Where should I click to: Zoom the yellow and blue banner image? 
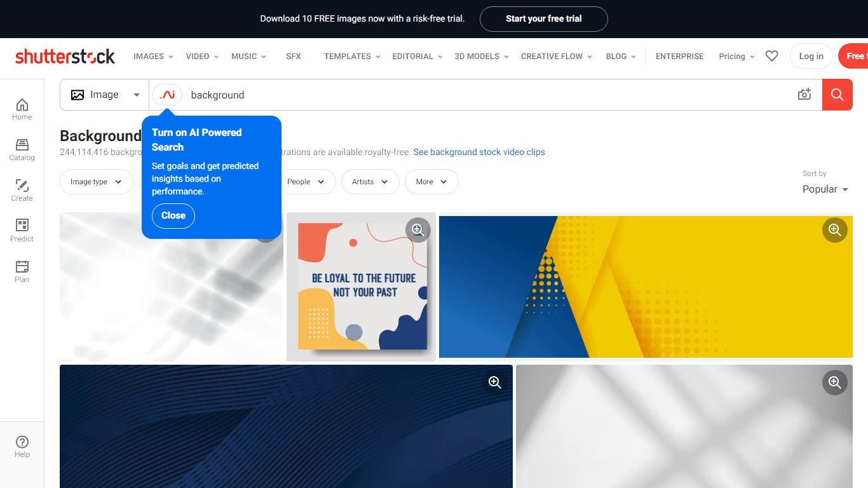pyautogui.click(x=834, y=230)
